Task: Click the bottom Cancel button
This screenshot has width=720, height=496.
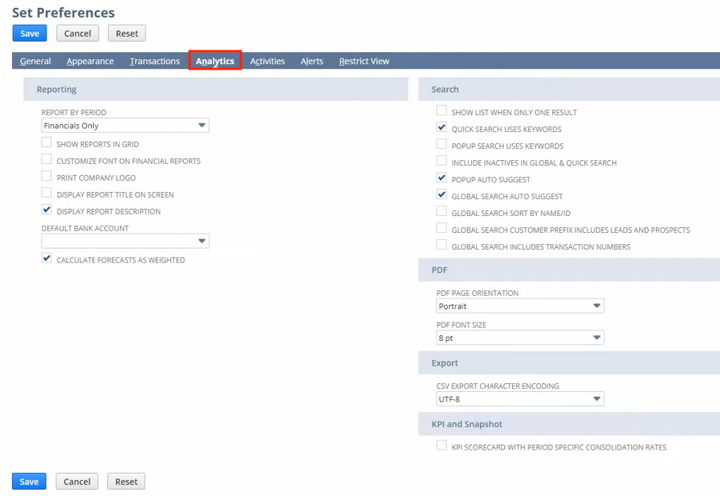Action: pyautogui.click(x=77, y=481)
